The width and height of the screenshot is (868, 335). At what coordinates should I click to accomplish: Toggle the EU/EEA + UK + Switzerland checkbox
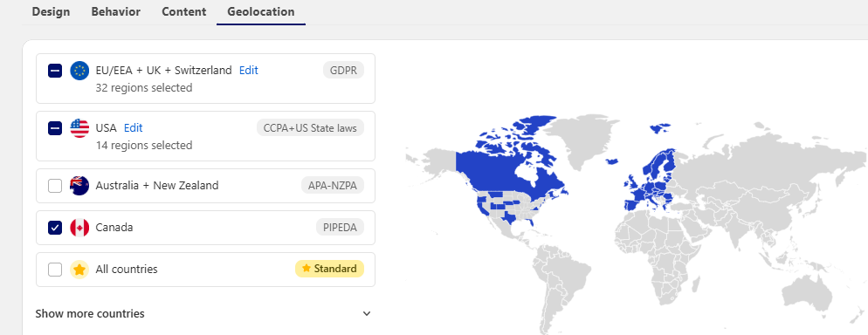pos(55,71)
